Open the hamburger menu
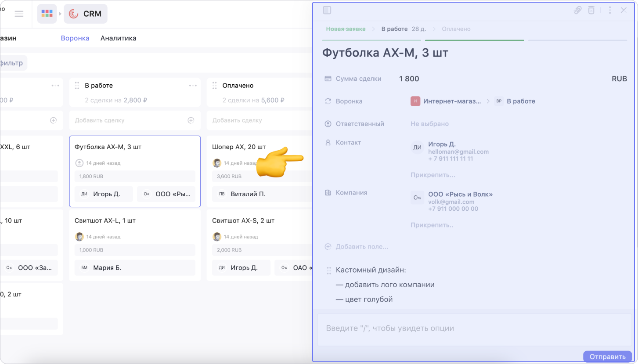Viewport: 638px width, 364px height. click(19, 14)
